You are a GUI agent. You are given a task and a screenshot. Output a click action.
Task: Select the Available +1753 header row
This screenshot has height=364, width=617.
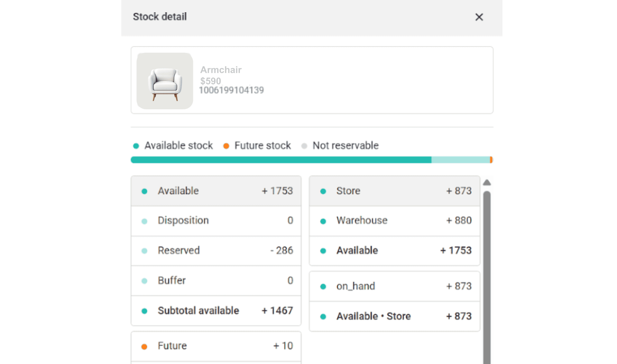[x=216, y=191]
